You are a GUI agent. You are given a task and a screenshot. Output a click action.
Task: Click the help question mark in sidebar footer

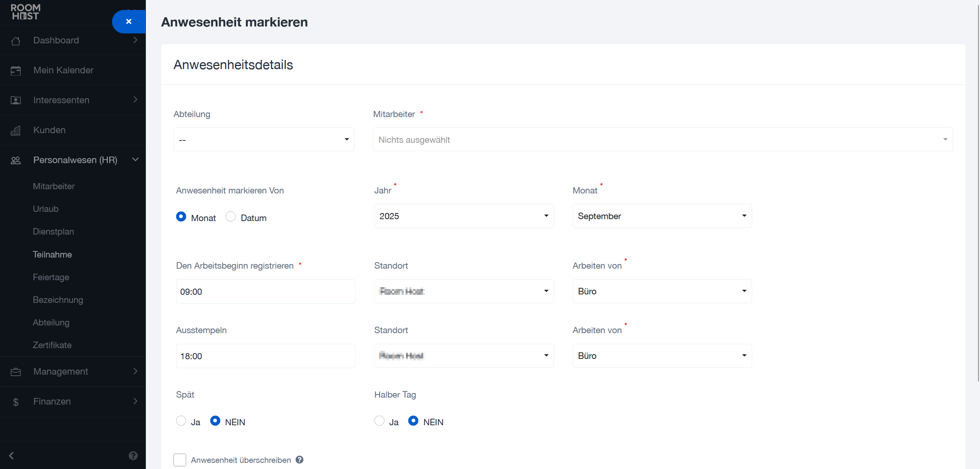pos(133,456)
